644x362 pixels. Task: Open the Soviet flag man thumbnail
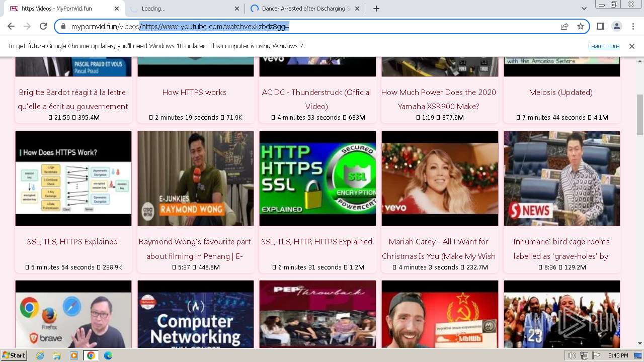click(x=440, y=314)
